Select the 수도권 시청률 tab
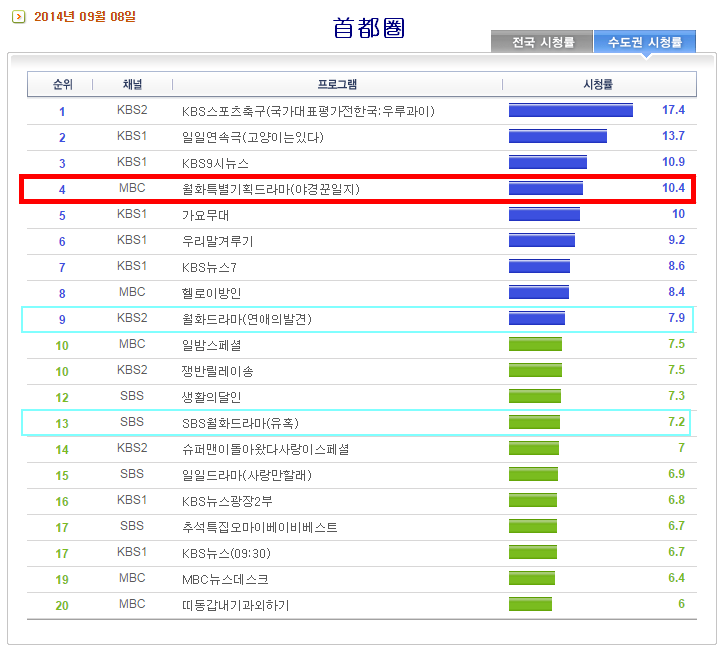Image resolution: width=724 pixels, height=653 pixels. pos(645,42)
